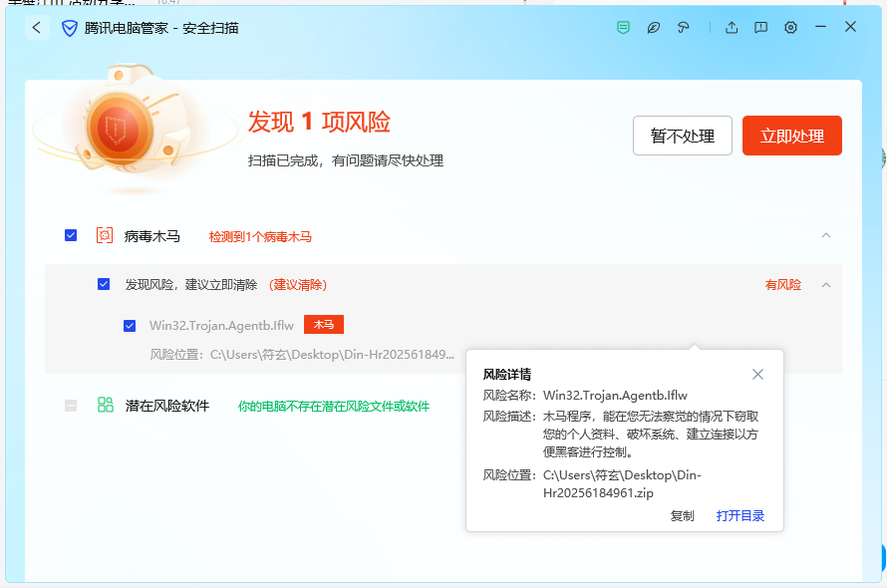Click the Tencent PC Manager shield logo

point(70,28)
